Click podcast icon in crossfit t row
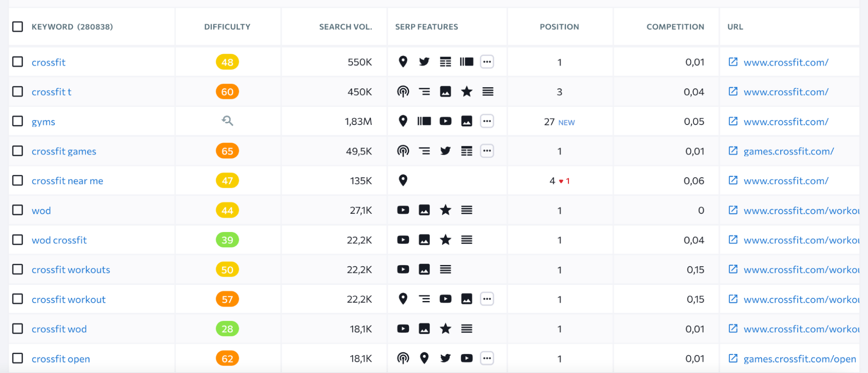Screen dimensions: 868x373 403,92
